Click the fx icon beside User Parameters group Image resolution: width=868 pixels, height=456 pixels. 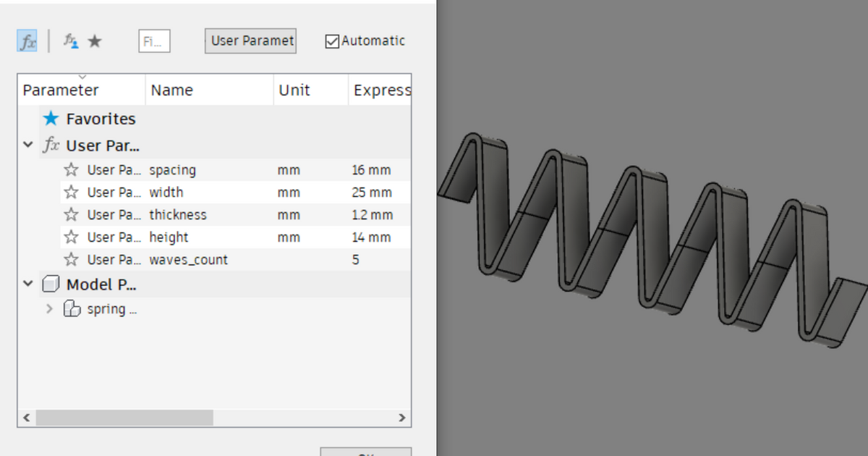pyautogui.click(x=51, y=145)
